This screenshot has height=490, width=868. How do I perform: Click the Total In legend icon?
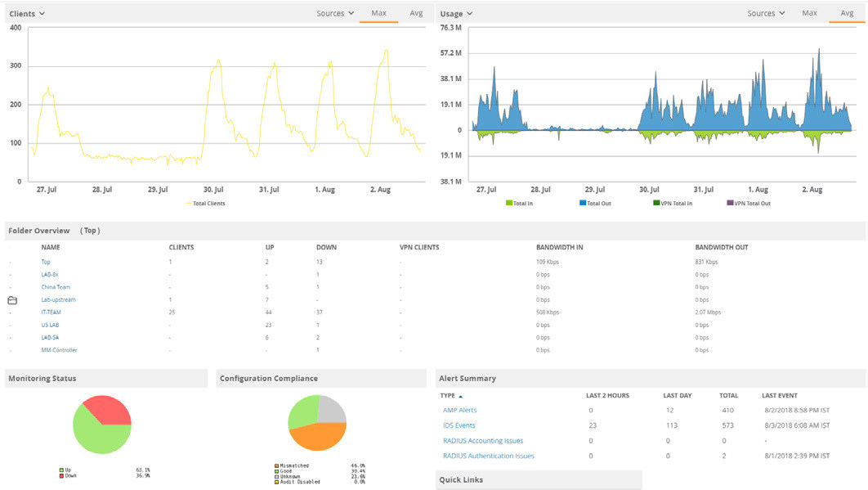pos(508,203)
